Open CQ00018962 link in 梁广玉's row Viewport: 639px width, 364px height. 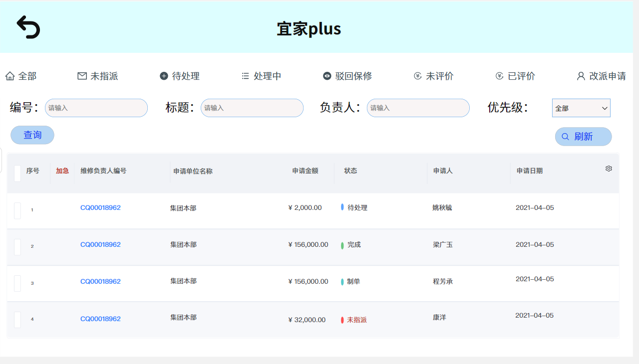(x=100, y=245)
